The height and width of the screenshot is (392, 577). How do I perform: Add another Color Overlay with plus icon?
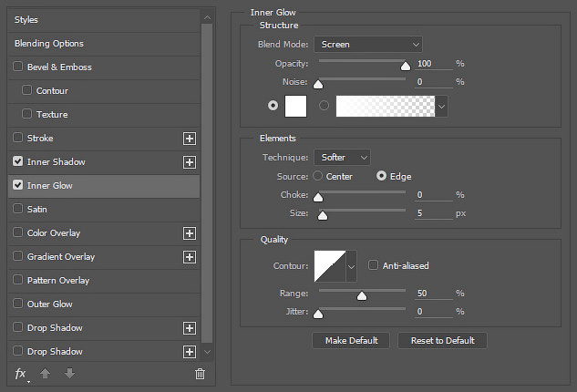190,233
